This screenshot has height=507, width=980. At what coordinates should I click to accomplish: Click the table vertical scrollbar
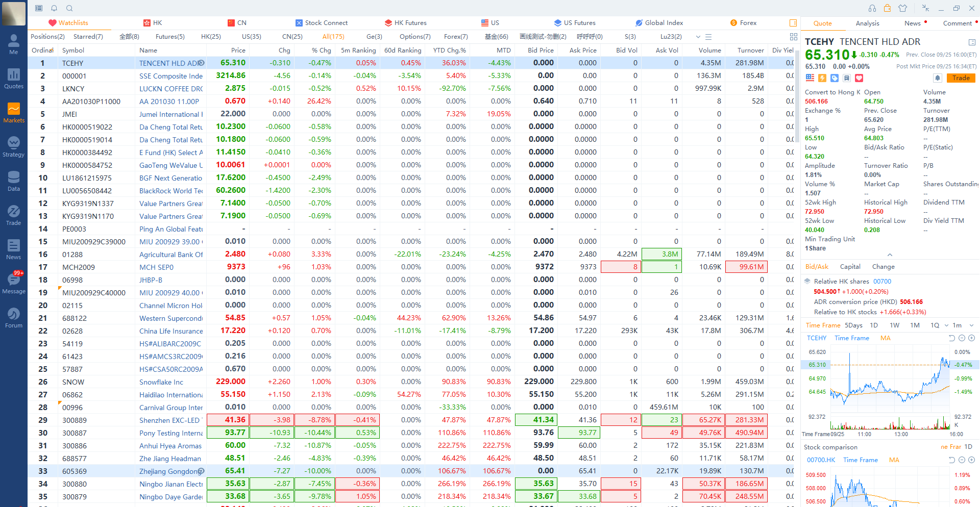[797, 97]
